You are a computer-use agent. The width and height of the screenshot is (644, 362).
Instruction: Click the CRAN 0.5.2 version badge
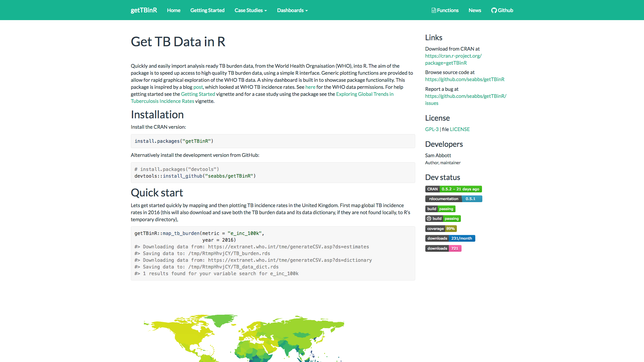(453, 189)
